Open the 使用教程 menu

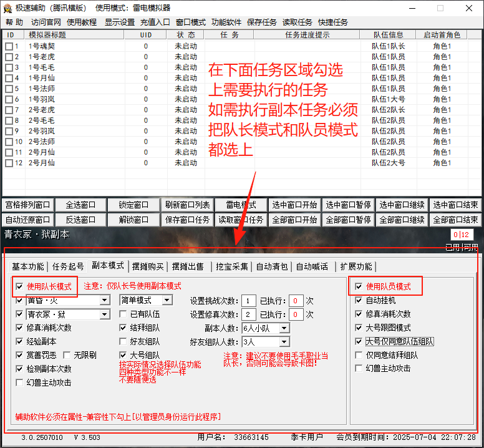(82, 22)
